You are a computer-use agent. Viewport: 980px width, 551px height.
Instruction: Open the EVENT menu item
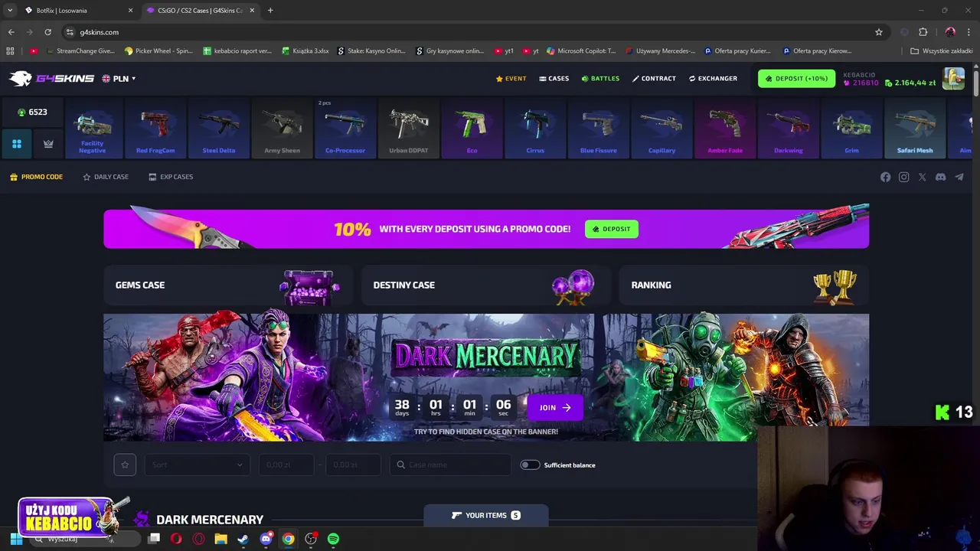click(x=511, y=78)
